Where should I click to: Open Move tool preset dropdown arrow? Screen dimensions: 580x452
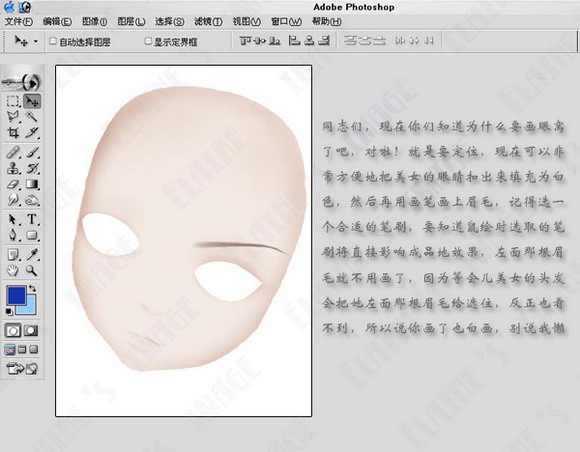pos(36,41)
